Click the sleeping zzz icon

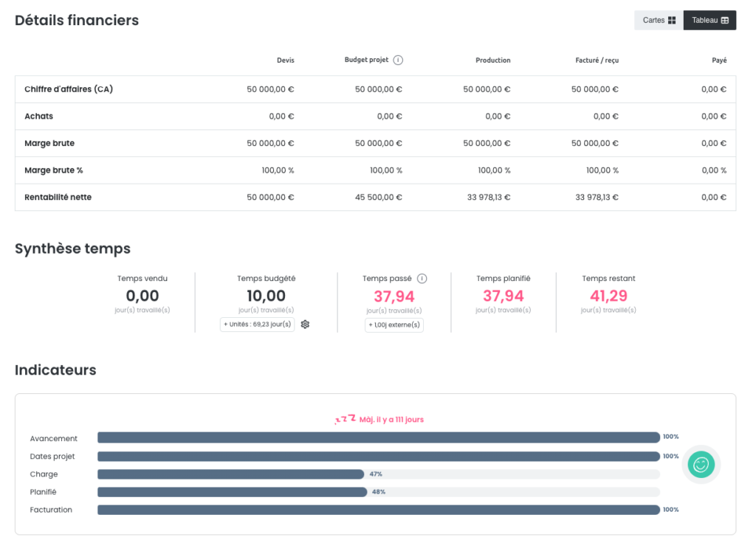pyautogui.click(x=345, y=419)
